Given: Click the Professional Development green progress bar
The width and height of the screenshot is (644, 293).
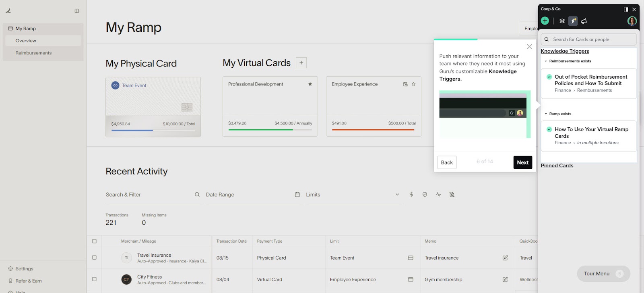Looking at the screenshot, I should [x=270, y=130].
